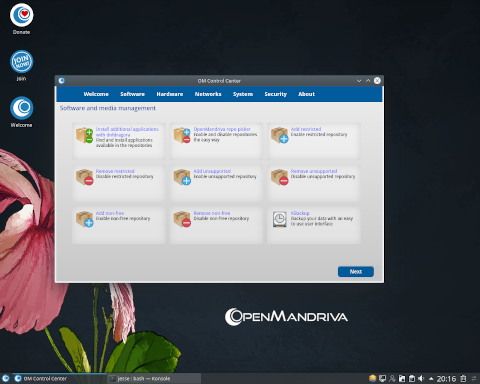Click the Remove restricted package icon

pos(84,177)
